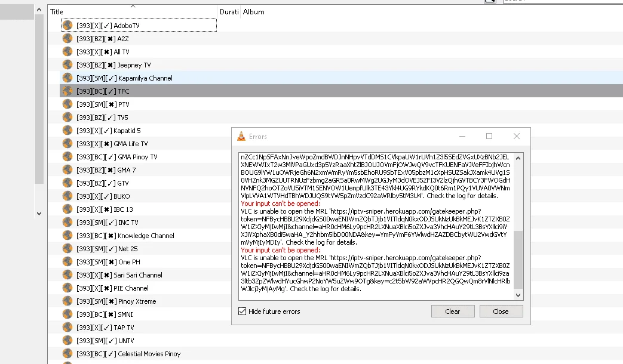Untick the Hide future errors checkbox
Screen dimensions: 623x364
pos(242,311)
